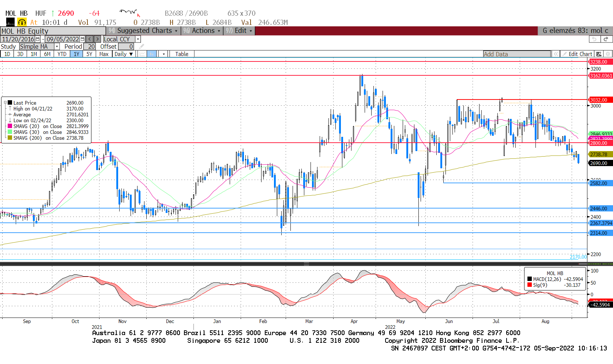Open end date calendar picker

(x=83, y=39)
